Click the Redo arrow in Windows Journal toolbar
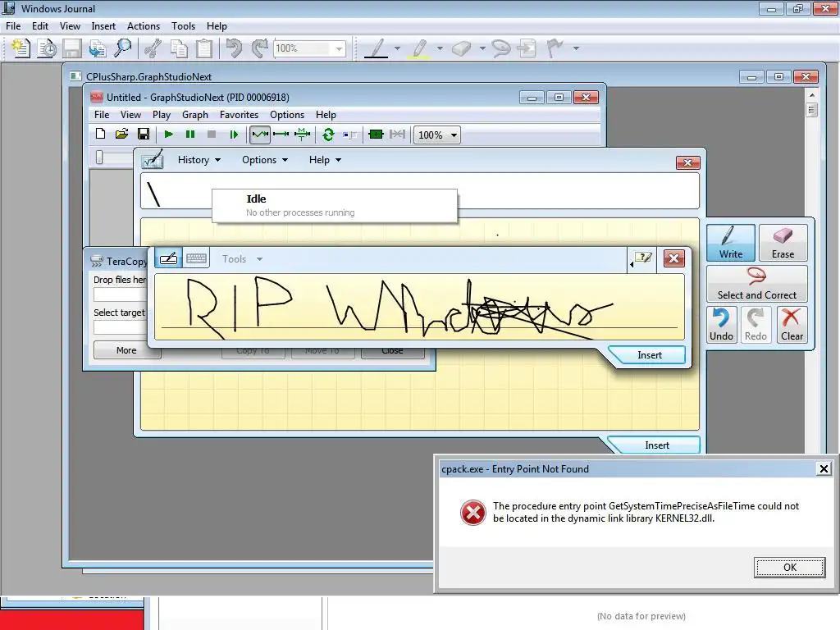 point(260,48)
